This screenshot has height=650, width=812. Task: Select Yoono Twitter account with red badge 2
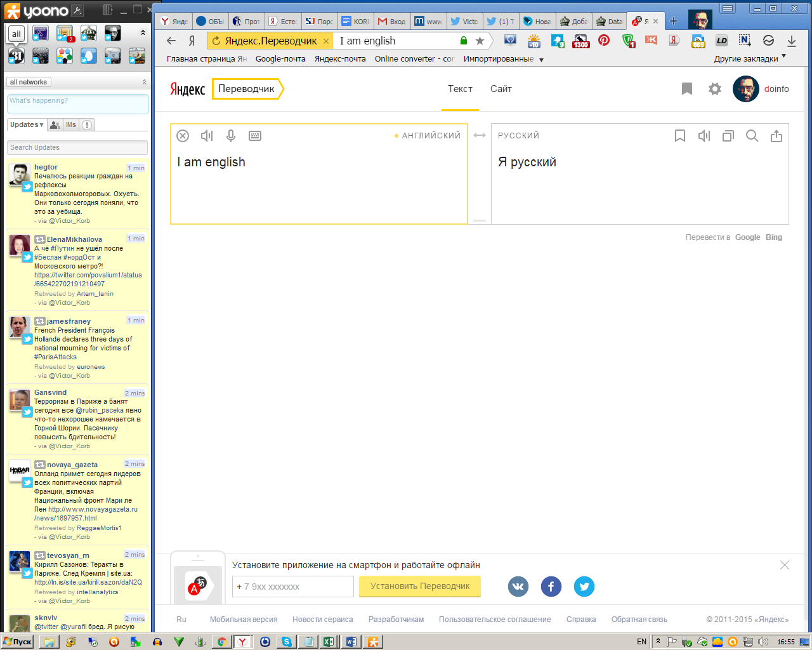[65, 34]
